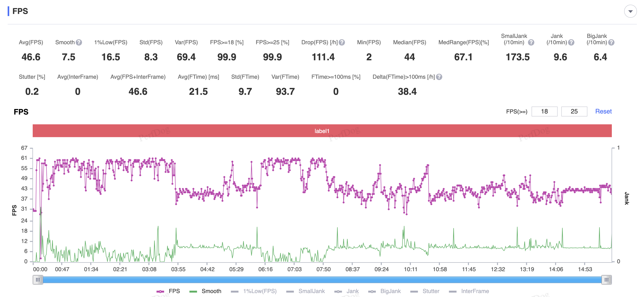
Task: Open SmallJank (/10min) help tooltip icon
Action: coord(531,42)
